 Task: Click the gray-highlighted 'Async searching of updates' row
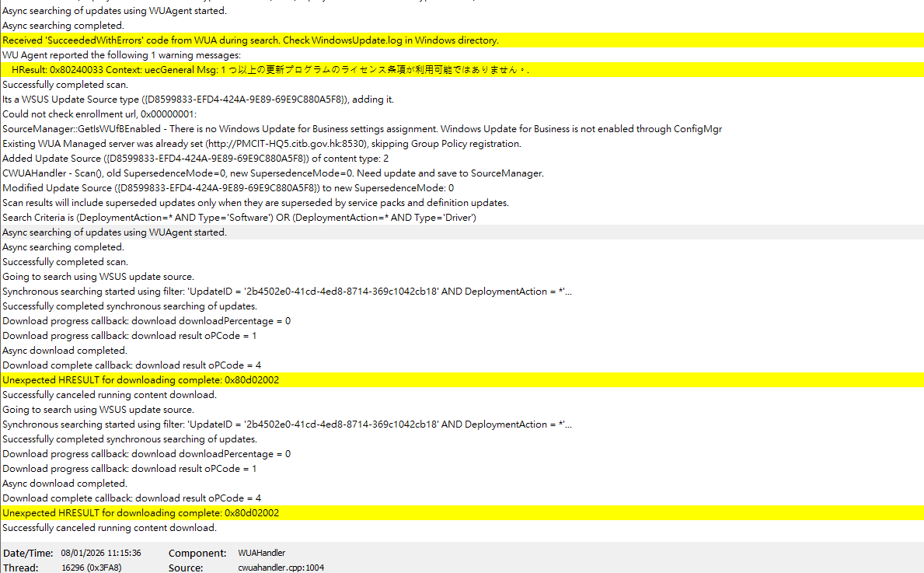point(462,232)
